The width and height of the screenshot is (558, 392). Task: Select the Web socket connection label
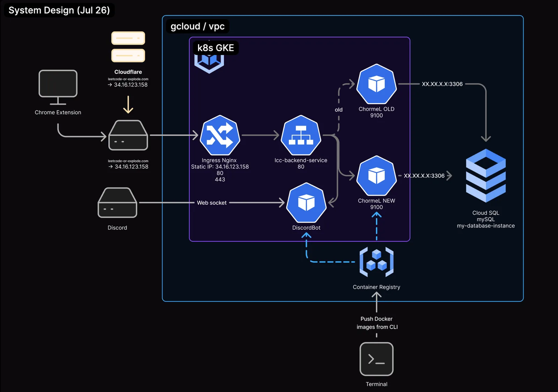pyautogui.click(x=212, y=203)
